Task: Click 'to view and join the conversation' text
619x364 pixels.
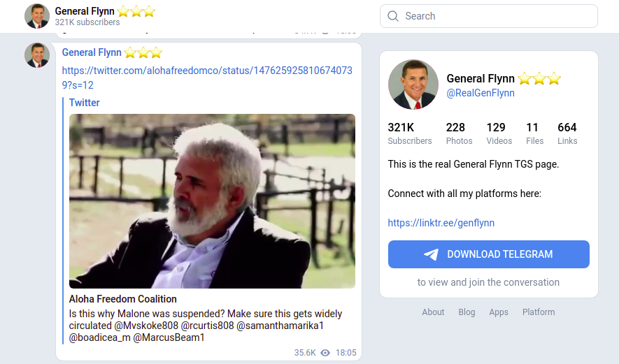Action: click(488, 282)
